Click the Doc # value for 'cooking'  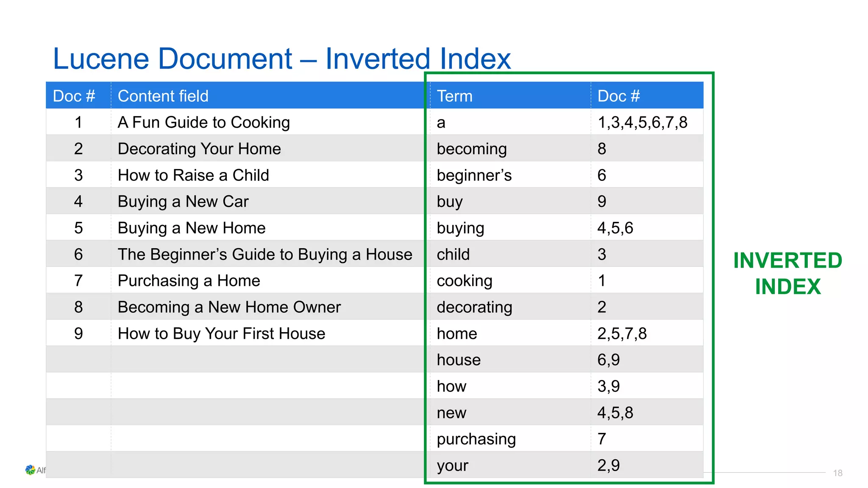click(x=602, y=280)
